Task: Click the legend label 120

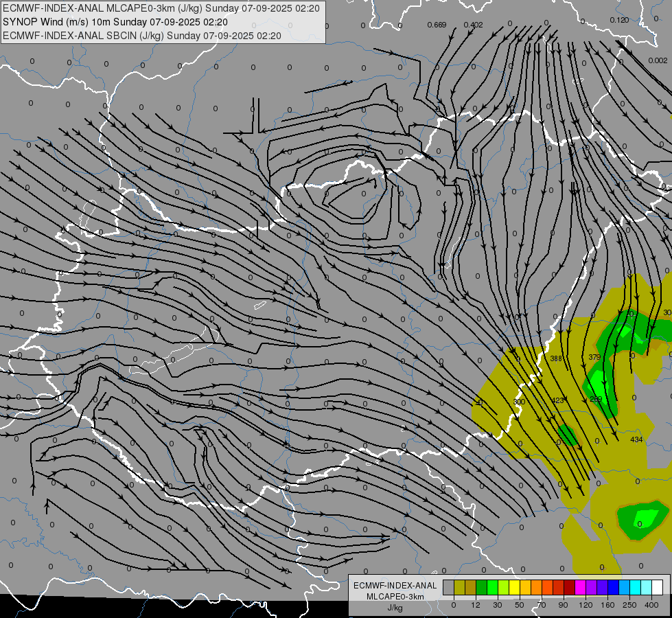Action: coord(586,605)
